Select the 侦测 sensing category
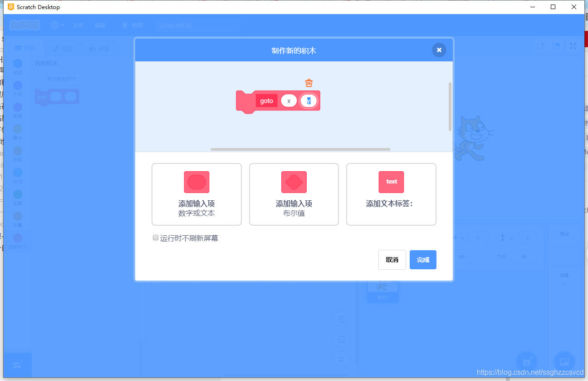The height and width of the screenshot is (381, 588). click(x=18, y=175)
